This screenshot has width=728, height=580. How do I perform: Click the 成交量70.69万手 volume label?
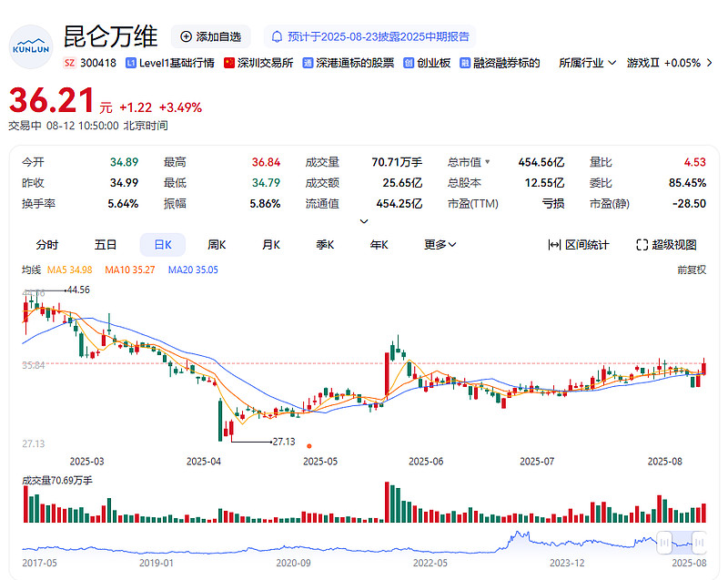pyautogui.click(x=57, y=480)
